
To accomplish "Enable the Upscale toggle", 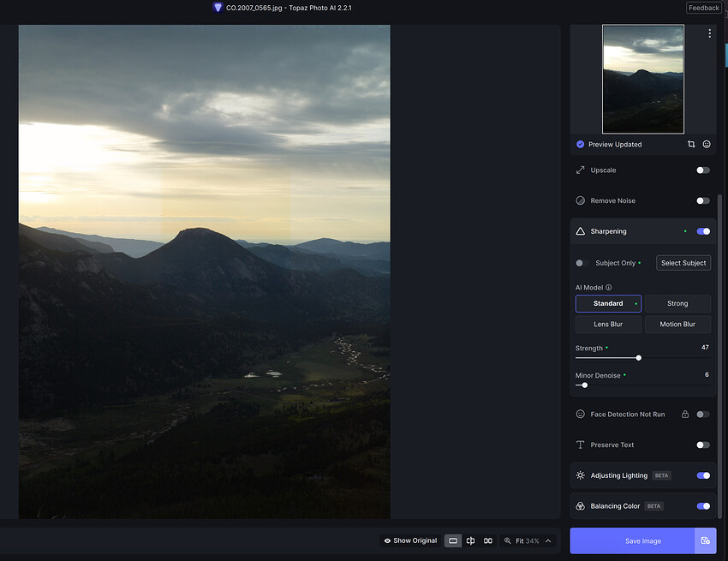I will point(702,170).
